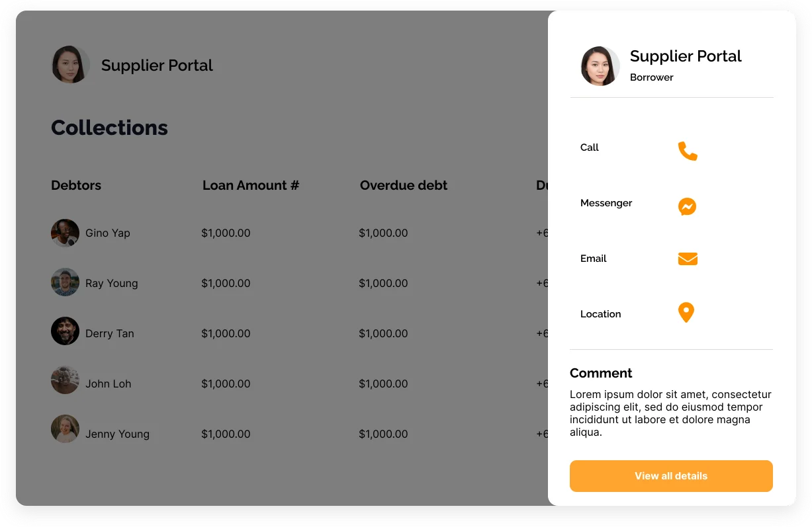The height and width of the screenshot is (527, 812).
Task: Click the Collections page title
Action: (109, 128)
